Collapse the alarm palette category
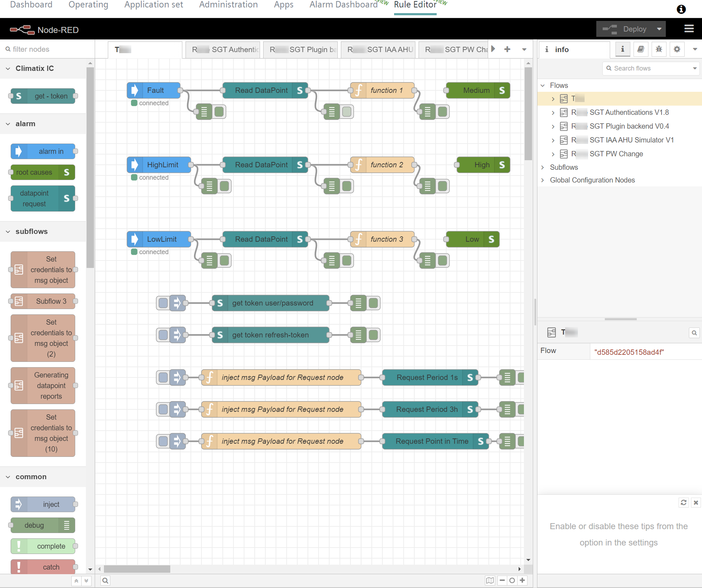Screen dimensions: 702x588 [x=43, y=124]
